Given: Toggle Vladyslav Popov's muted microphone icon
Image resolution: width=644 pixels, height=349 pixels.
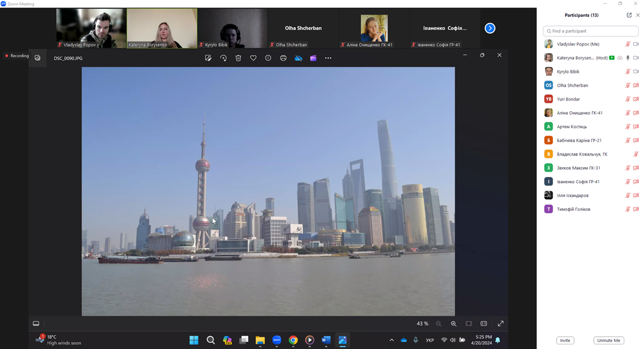Looking at the screenshot, I should click(627, 44).
